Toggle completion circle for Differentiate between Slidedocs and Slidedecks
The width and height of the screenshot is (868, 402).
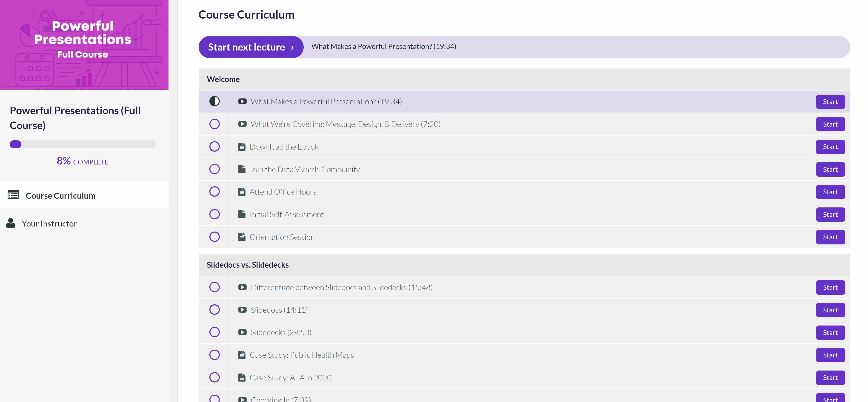tap(215, 287)
